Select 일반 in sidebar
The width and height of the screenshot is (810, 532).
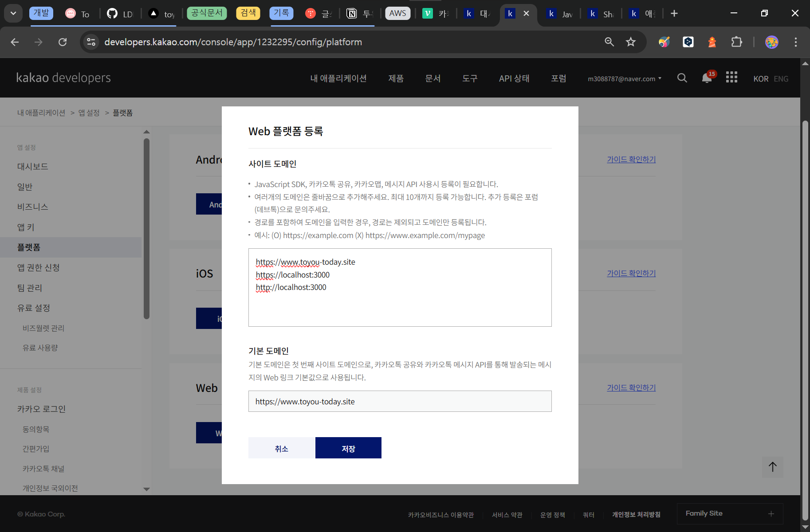pyautogui.click(x=25, y=187)
